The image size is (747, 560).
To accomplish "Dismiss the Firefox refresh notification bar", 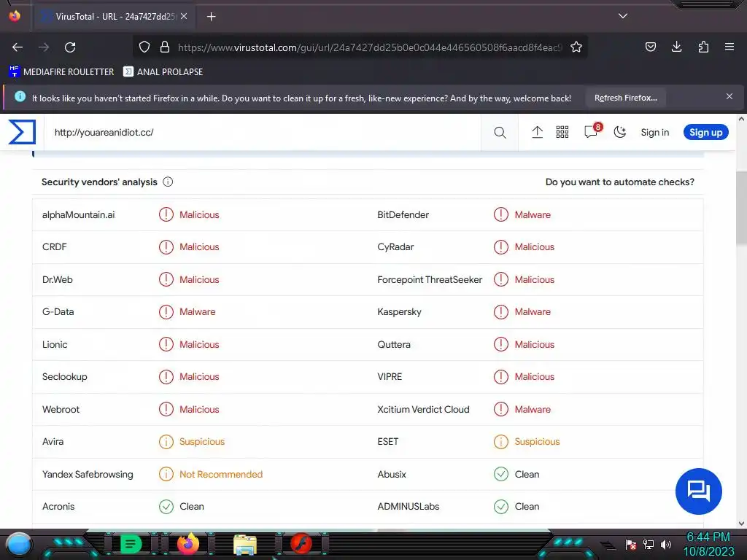I will (729, 97).
